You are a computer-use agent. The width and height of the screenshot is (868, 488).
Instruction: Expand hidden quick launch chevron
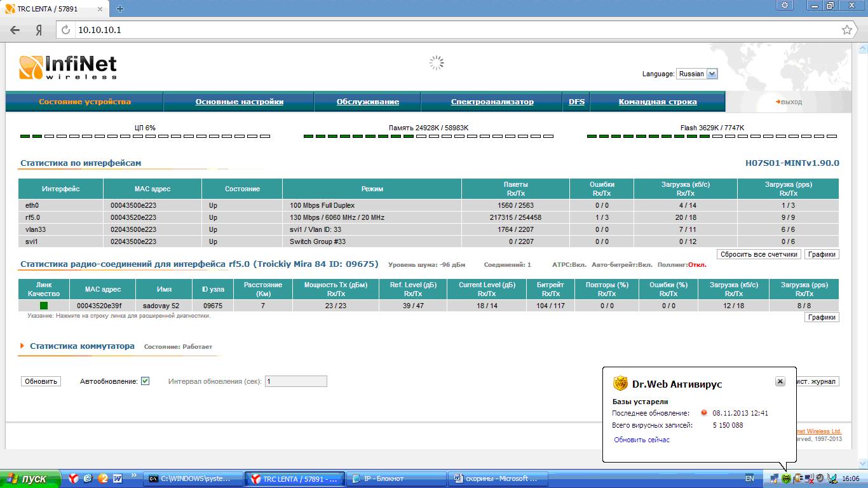click(x=134, y=475)
